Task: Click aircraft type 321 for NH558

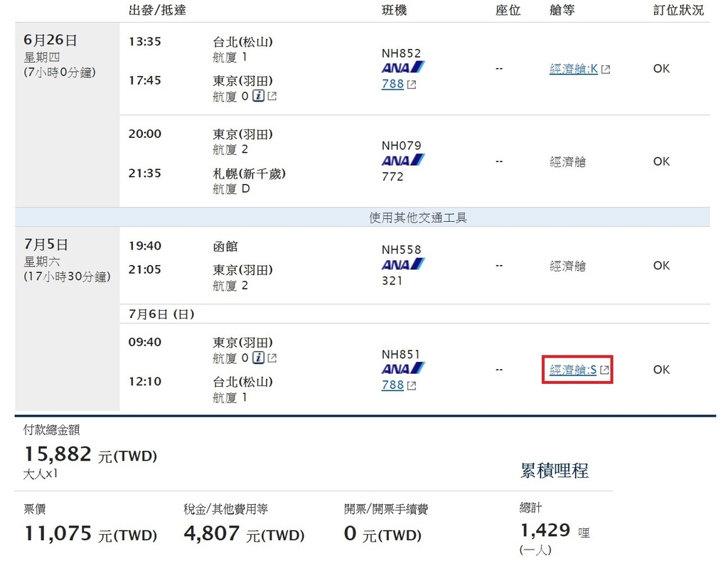Action: point(392,281)
